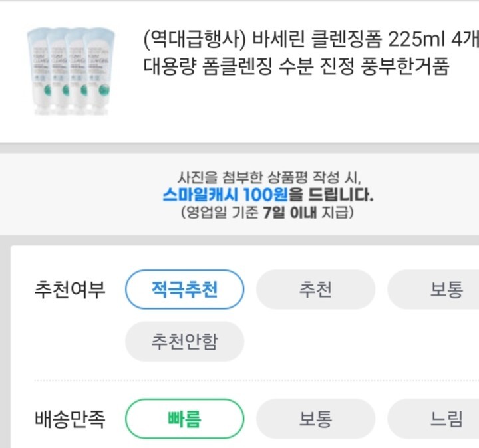Click the 배송만족 row label
The height and width of the screenshot is (448, 479).
tap(69, 419)
